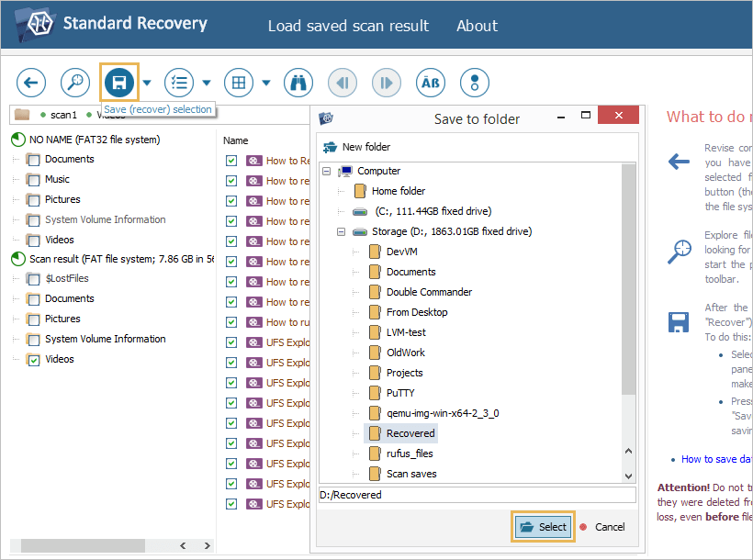Image resolution: width=753 pixels, height=560 pixels.
Task: Collapse the Storage (D:) drive node
Action: pyautogui.click(x=342, y=230)
